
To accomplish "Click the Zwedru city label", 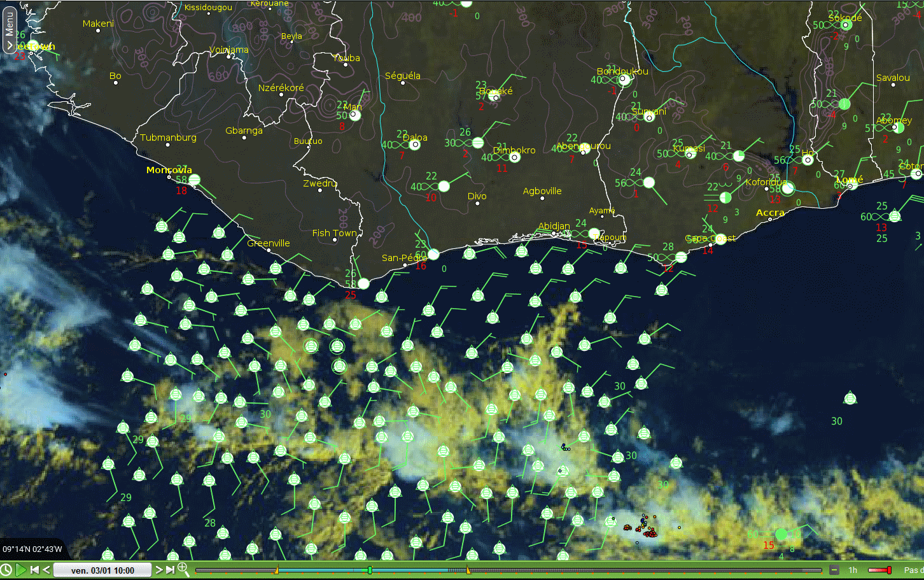I will 320,183.
